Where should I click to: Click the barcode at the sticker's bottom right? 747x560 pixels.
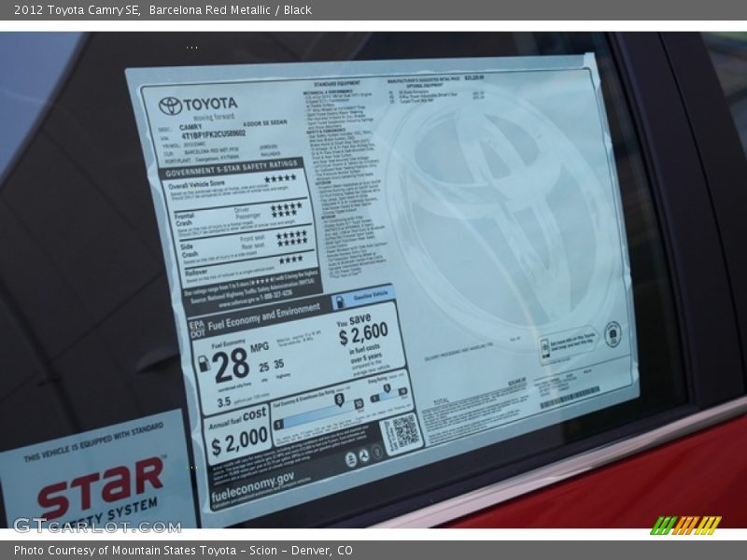[568, 398]
